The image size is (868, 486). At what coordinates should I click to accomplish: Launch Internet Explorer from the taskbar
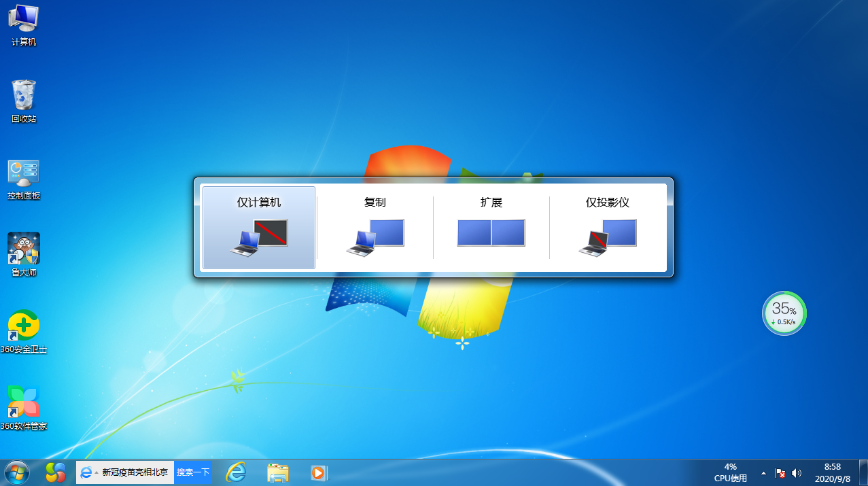(x=236, y=472)
